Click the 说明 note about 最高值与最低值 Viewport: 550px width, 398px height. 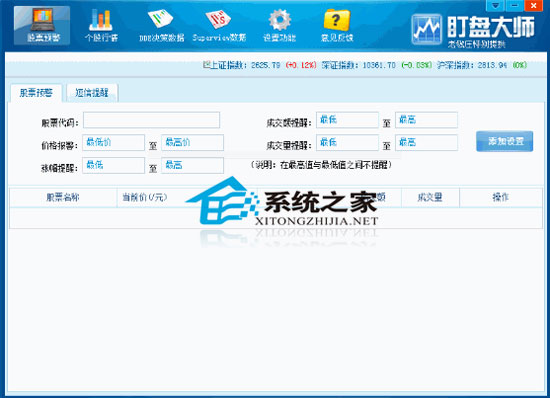[x=321, y=164]
